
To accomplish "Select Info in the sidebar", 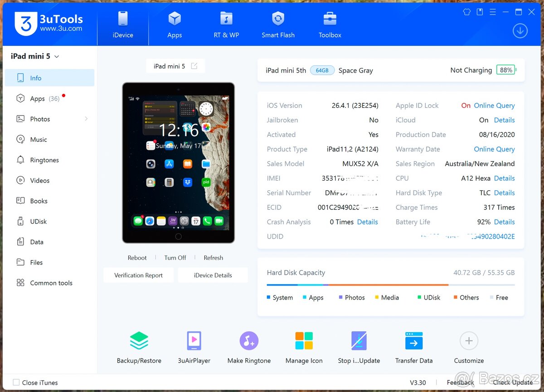I will click(49, 78).
